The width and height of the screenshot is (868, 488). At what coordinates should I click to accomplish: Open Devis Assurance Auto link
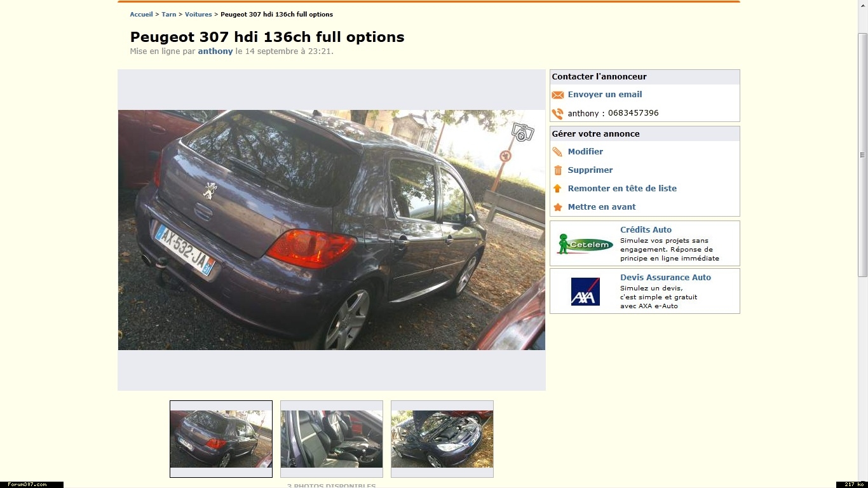[x=665, y=277]
